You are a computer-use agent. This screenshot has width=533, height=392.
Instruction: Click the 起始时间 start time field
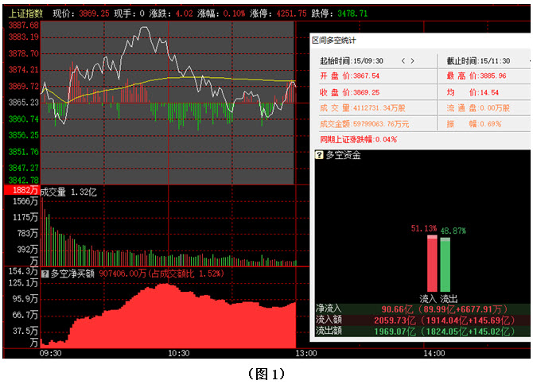click(352, 60)
